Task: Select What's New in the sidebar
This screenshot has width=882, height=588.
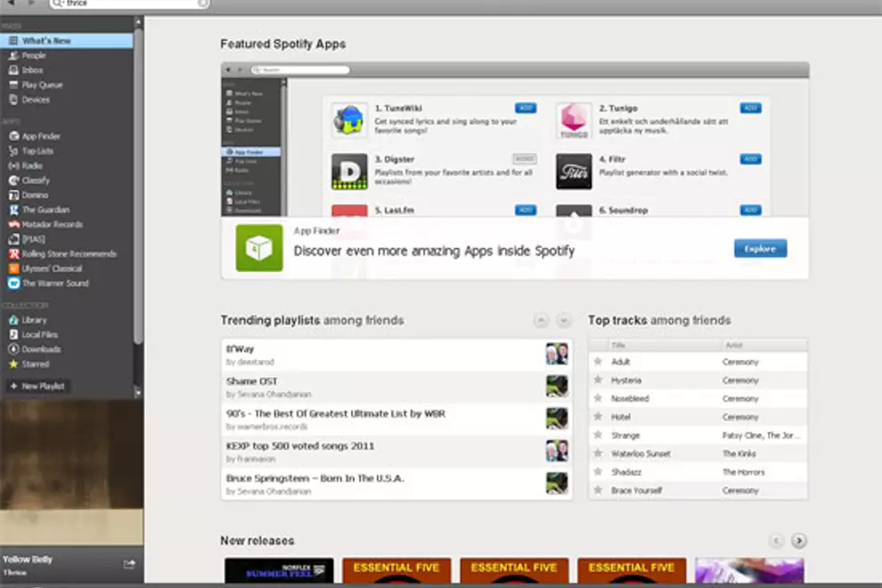Action: tap(46, 41)
